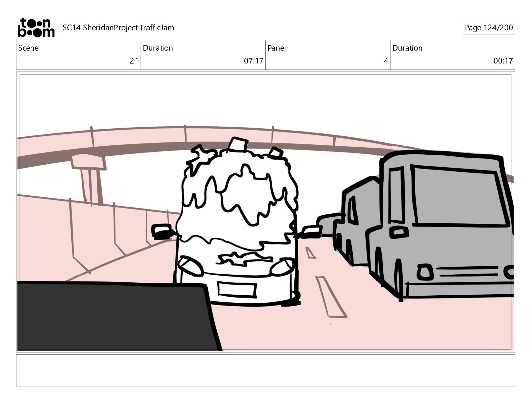Click the 'Scene' header label
The image size is (532, 411).
click(28, 48)
